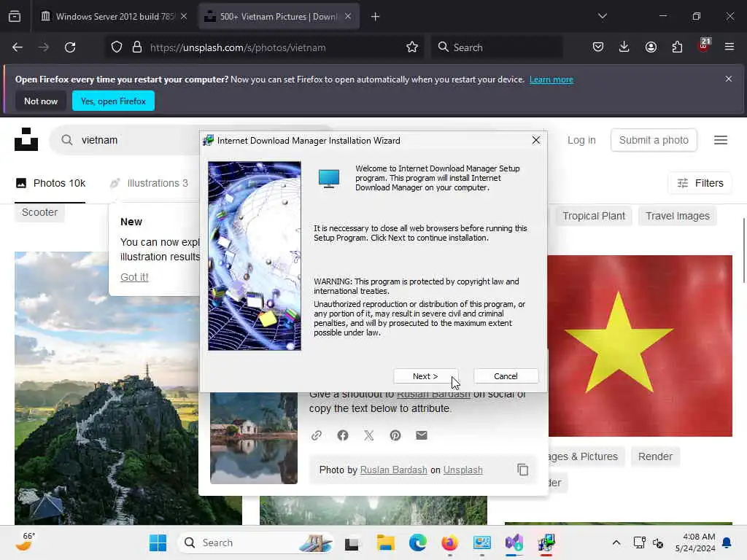Select the Scooter tag chip

(39, 212)
